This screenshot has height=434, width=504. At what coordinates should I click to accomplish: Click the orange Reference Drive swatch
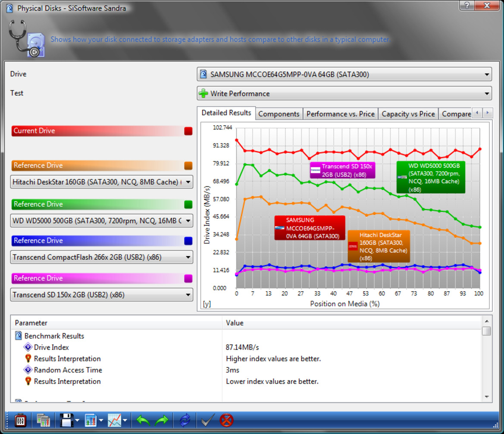coord(188,165)
